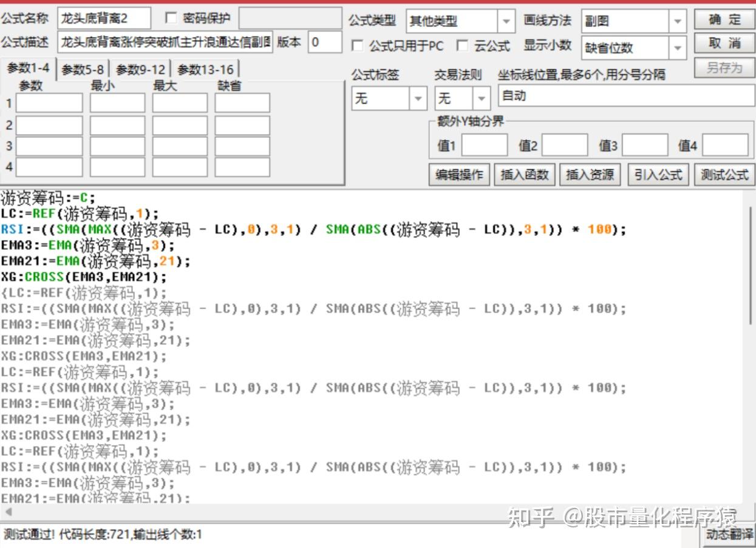Image resolution: width=756 pixels, height=548 pixels.
Task: Click row 3 缺省 field
Action: click(242, 146)
